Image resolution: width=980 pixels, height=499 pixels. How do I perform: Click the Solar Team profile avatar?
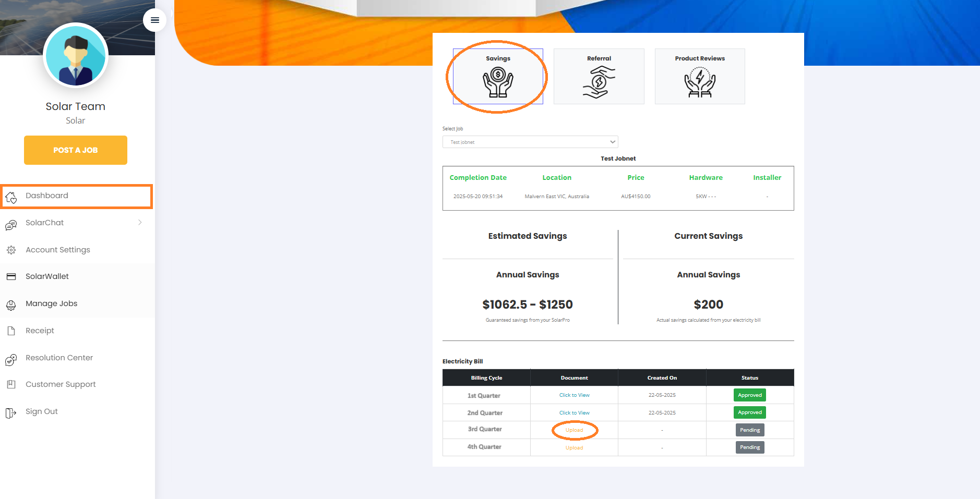76,55
